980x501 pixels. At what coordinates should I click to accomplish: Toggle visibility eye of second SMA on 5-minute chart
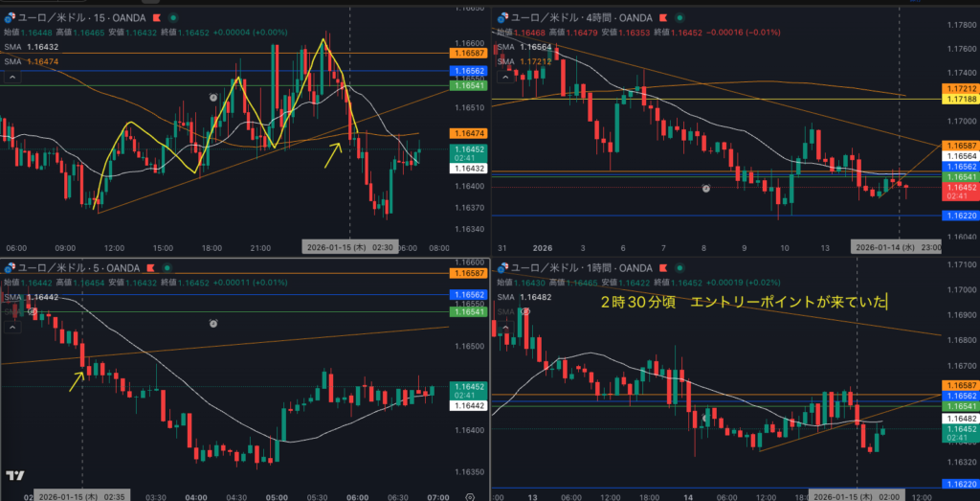click(x=33, y=311)
